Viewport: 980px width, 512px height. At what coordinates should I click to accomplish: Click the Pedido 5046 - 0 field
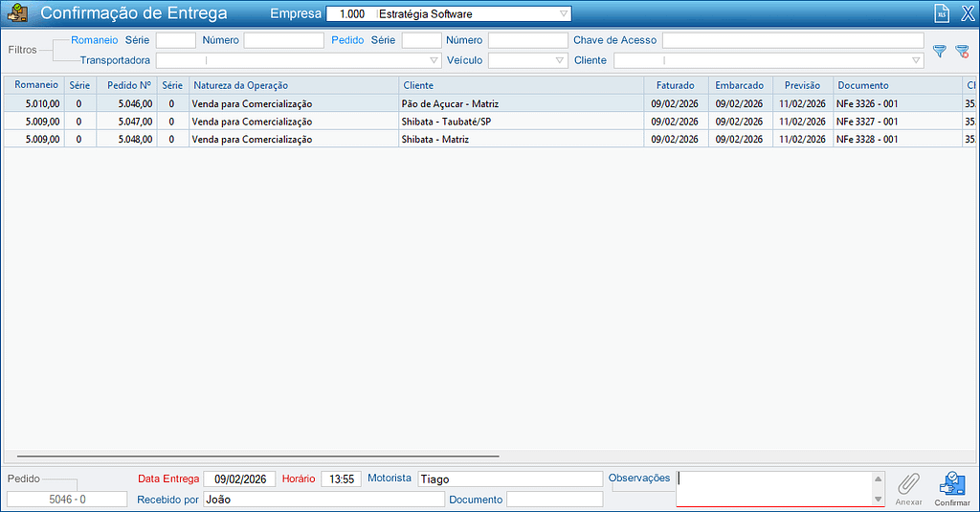tap(67, 500)
